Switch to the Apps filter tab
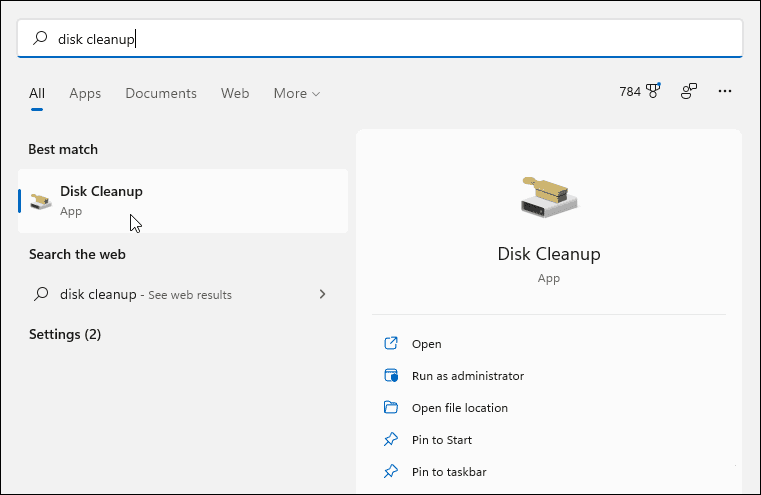The image size is (761, 495). [x=85, y=93]
